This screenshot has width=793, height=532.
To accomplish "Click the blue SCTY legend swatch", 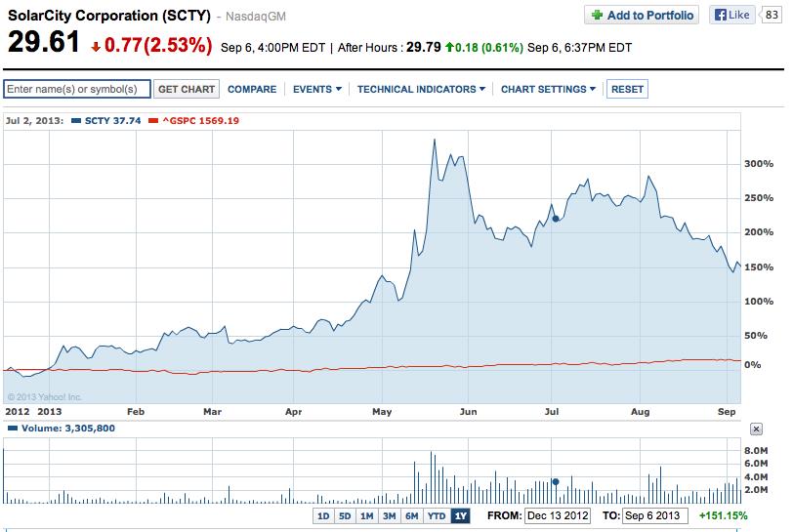I will [x=76, y=121].
